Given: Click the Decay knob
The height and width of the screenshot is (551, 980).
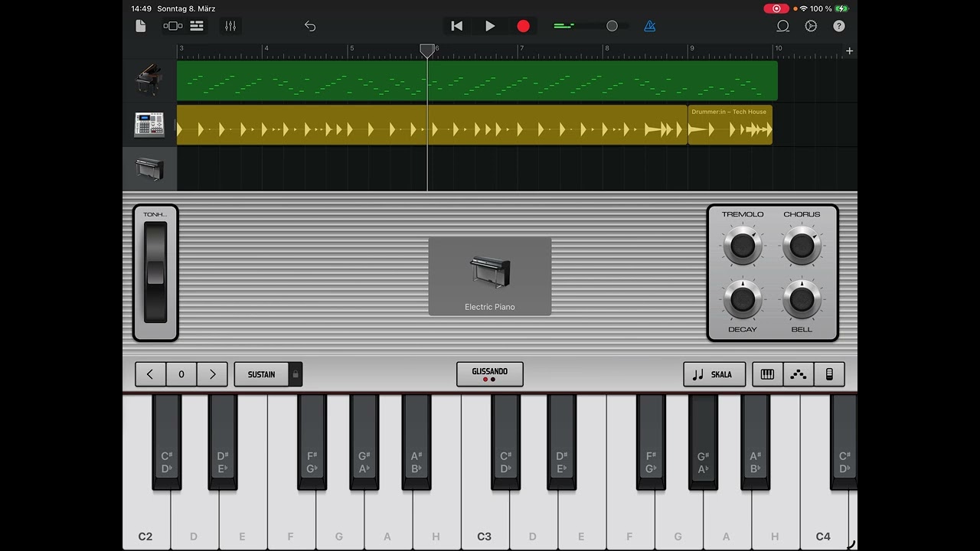Looking at the screenshot, I should point(742,300).
